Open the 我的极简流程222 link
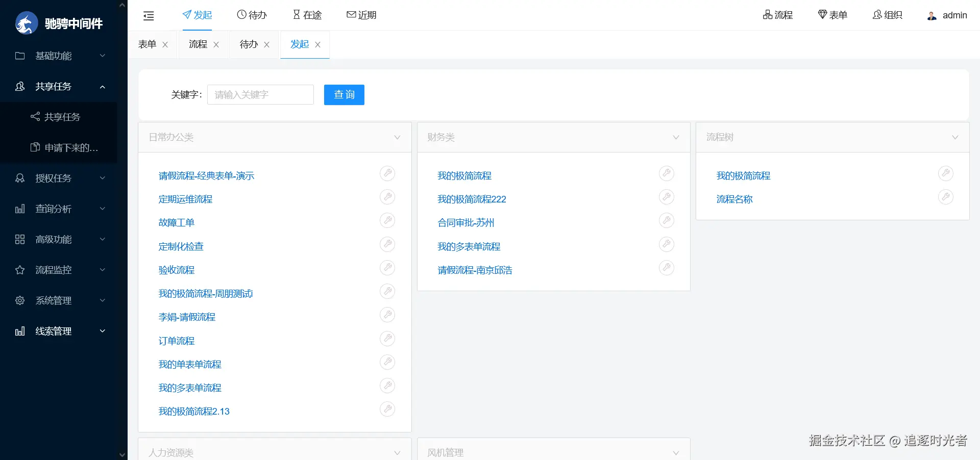 tap(472, 199)
